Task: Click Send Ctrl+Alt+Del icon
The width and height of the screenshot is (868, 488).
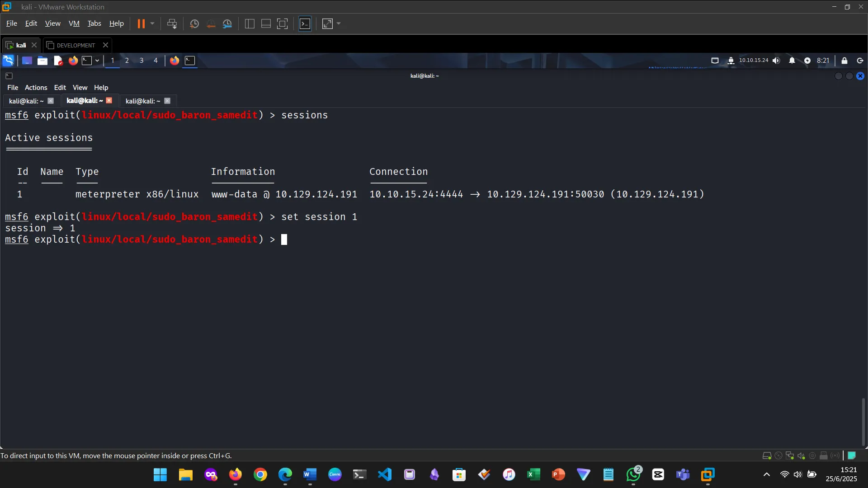Action: (x=172, y=24)
